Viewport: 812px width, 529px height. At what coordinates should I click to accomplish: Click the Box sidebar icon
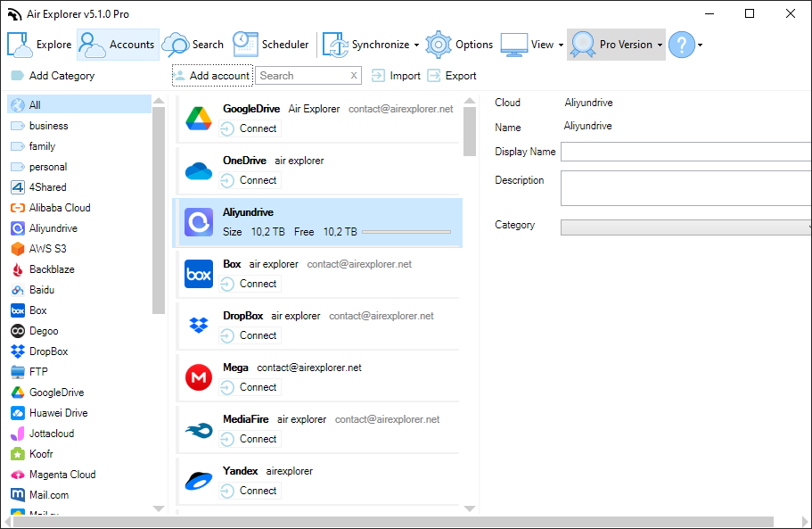[x=18, y=310]
